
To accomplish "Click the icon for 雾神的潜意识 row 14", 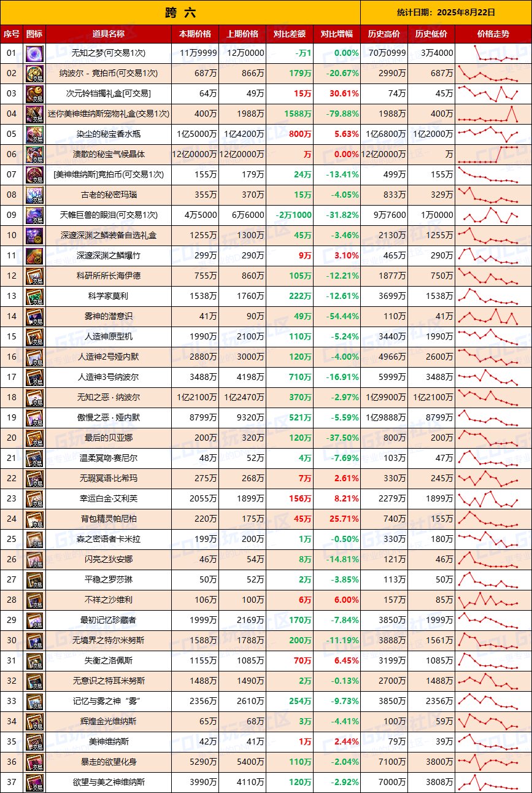I will pos(34,317).
